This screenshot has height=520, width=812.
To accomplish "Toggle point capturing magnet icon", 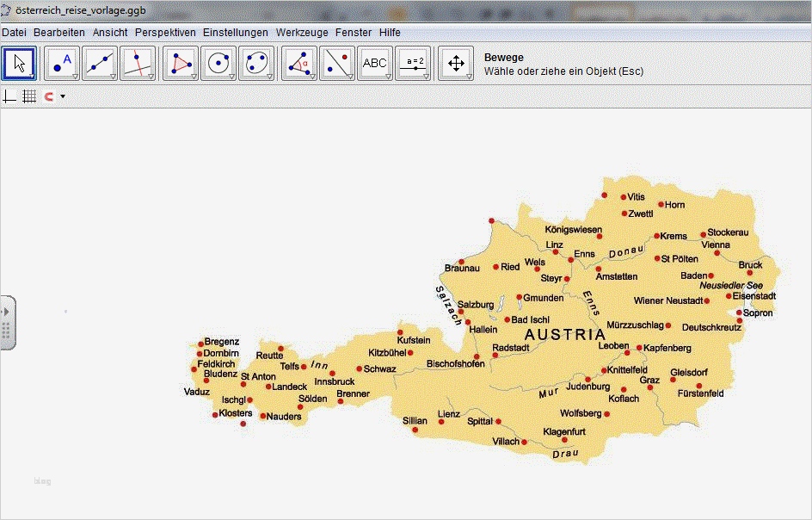I will click(x=49, y=96).
